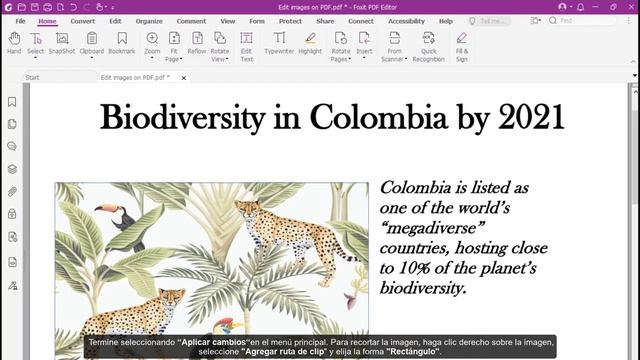Open the Clipboard tool
The image size is (640, 360).
(91, 43)
